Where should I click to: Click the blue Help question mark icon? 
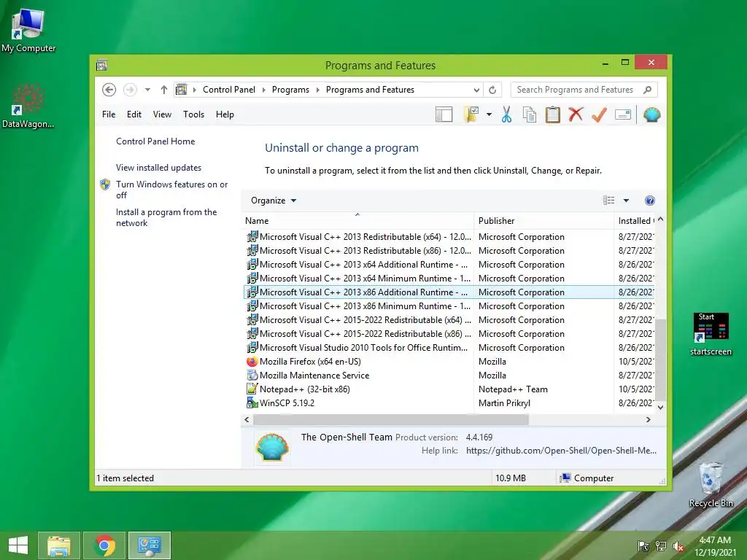click(x=649, y=201)
